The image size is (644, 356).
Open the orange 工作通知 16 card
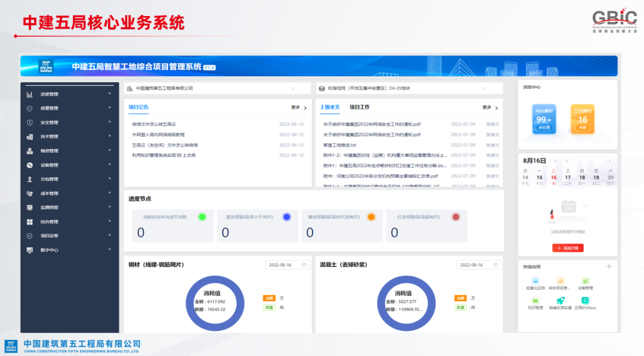pyautogui.click(x=583, y=119)
